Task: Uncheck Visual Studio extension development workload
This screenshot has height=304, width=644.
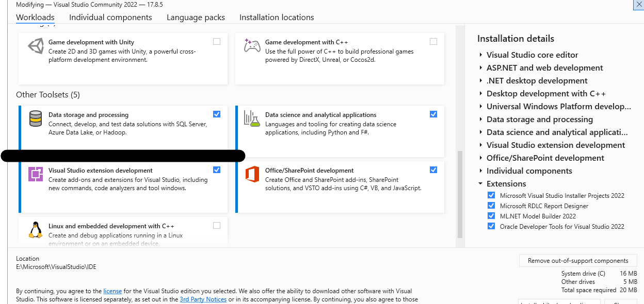Action: 217,170
